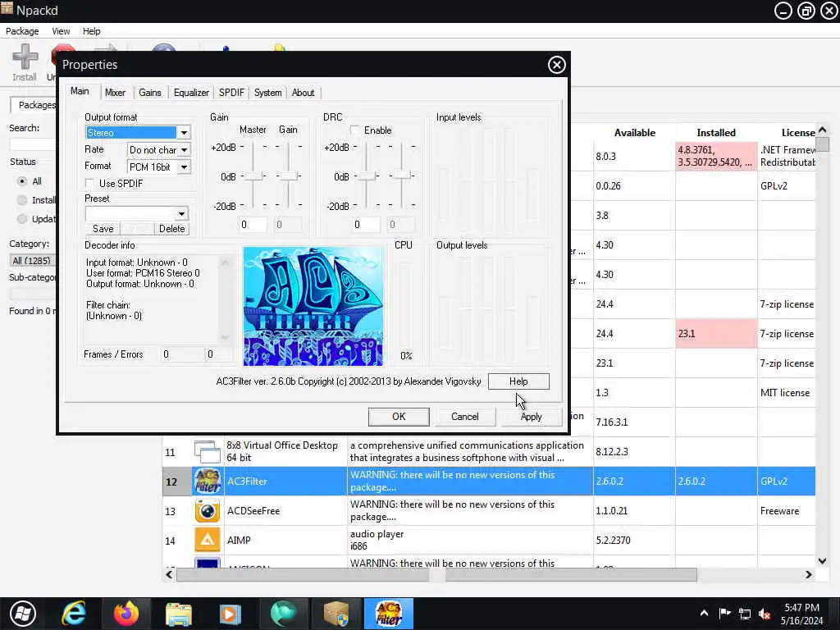
Task: Click the muted volume tray icon
Action: click(x=765, y=614)
